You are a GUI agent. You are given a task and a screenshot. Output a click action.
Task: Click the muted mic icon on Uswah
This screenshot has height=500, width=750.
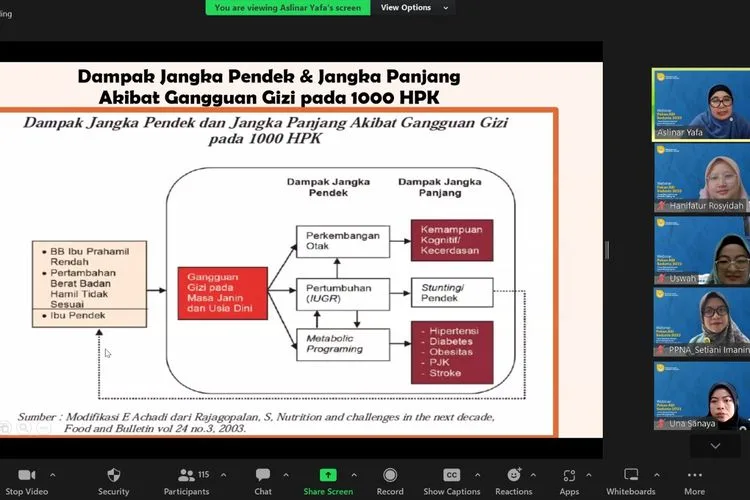[x=662, y=278]
